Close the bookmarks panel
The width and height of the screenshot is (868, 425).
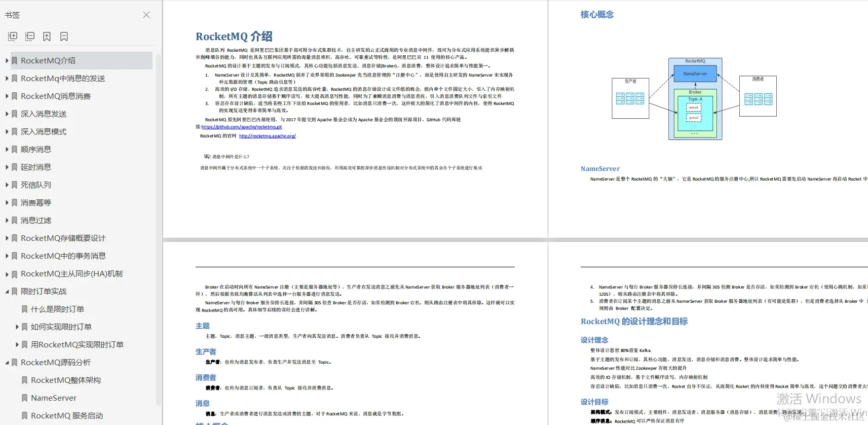pos(146,15)
